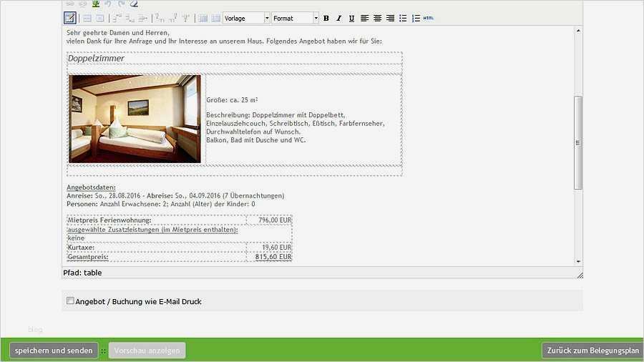Delete table row icon
Viewport: 644px width, 362px height.
(x=142, y=19)
